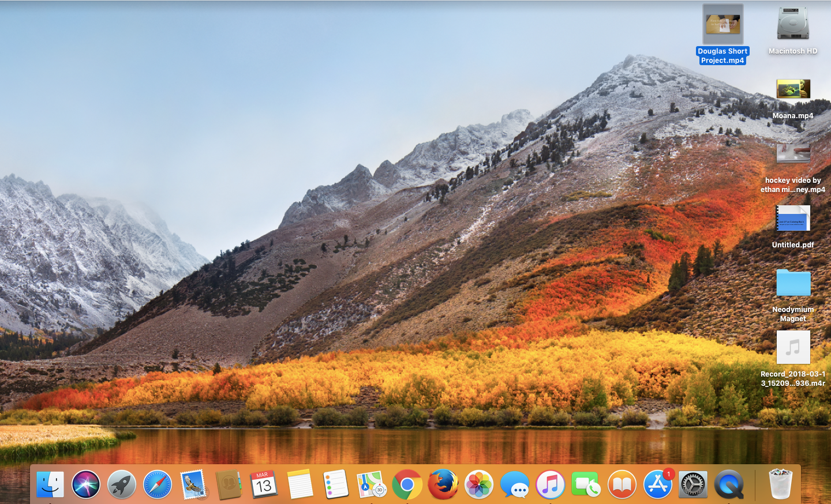Image resolution: width=831 pixels, height=504 pixels.
Task: Open Launchpad
Action: coord(122,484)
